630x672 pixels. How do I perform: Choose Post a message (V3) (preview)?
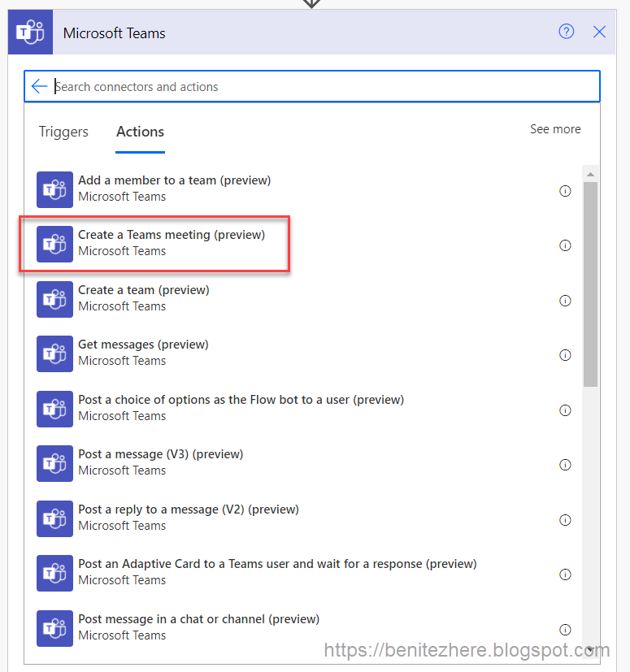(161, 454)
